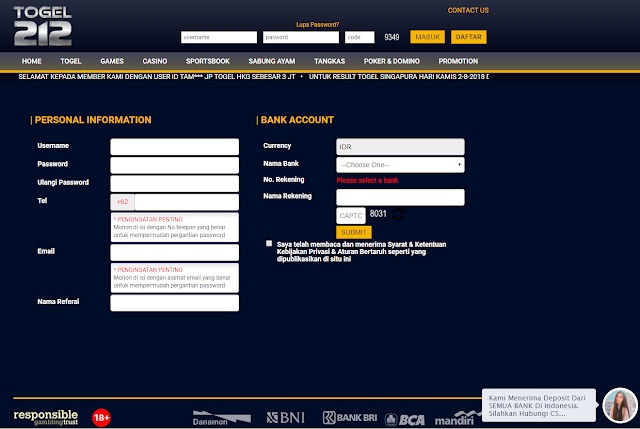This screenshot has width=640, height=429.
Task: Focus the header username login field
Action: coord(219,37)
